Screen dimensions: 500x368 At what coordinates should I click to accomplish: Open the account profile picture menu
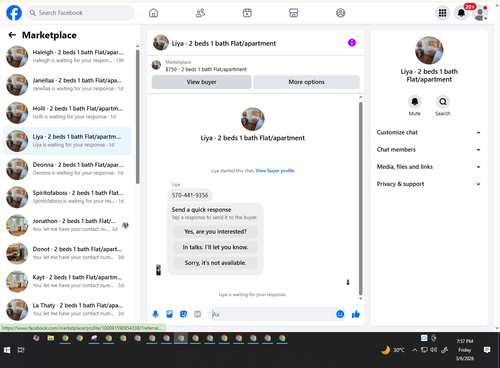(480, 13)
